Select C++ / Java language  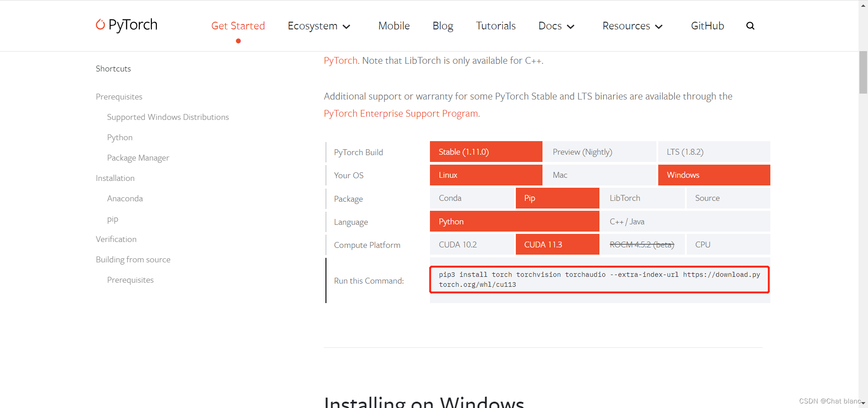click(686, 221)
